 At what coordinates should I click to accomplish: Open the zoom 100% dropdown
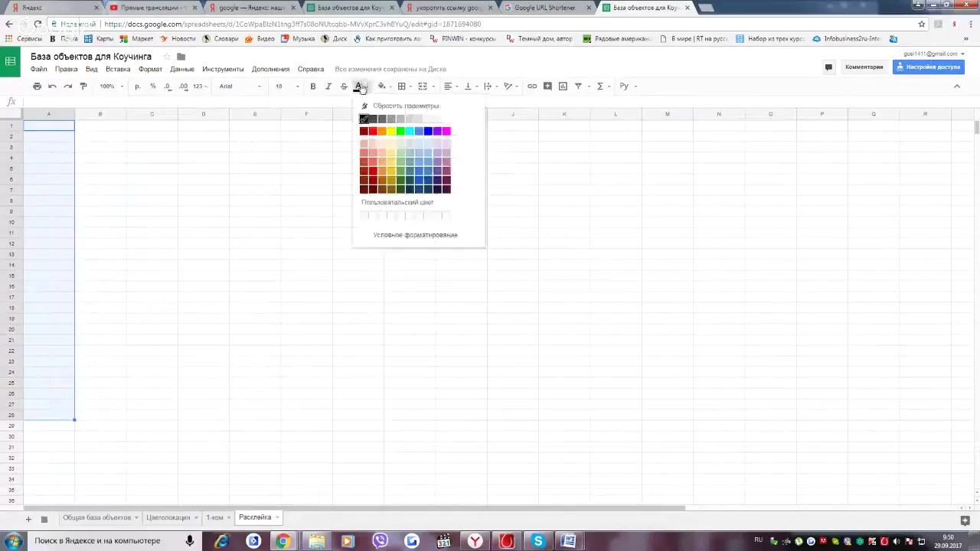point(112,86)
